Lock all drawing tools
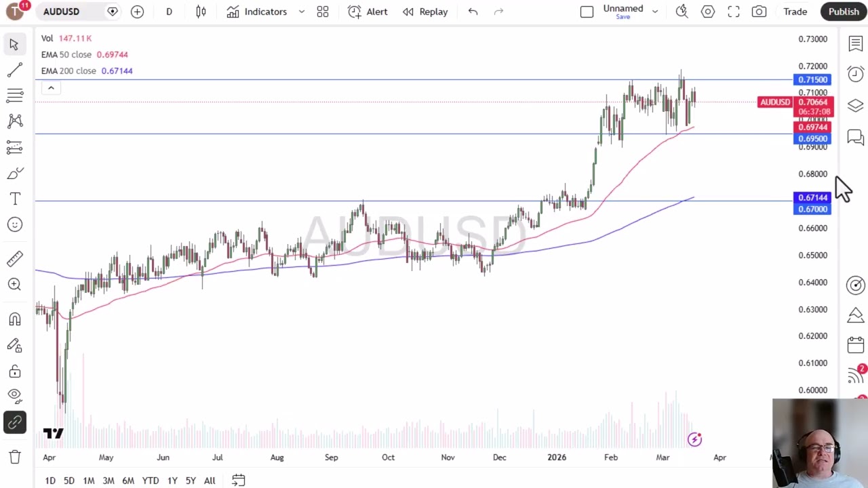868x488 pixels. tap(14, 371)
